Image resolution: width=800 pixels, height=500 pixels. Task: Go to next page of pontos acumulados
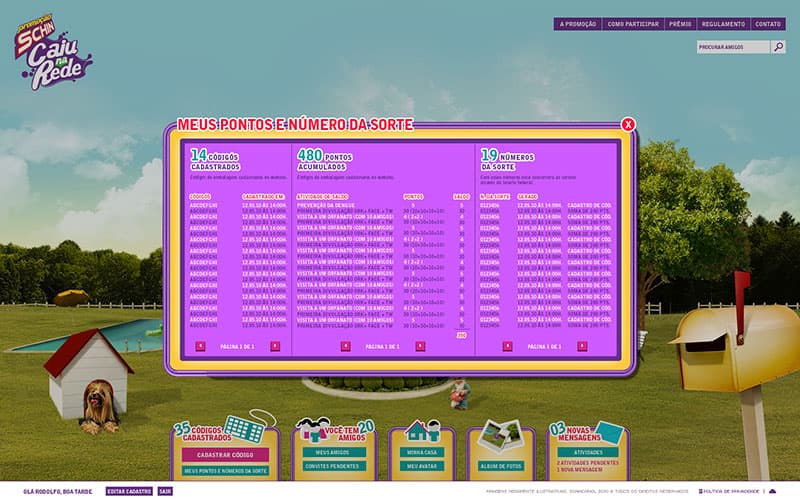coord(420,346)
